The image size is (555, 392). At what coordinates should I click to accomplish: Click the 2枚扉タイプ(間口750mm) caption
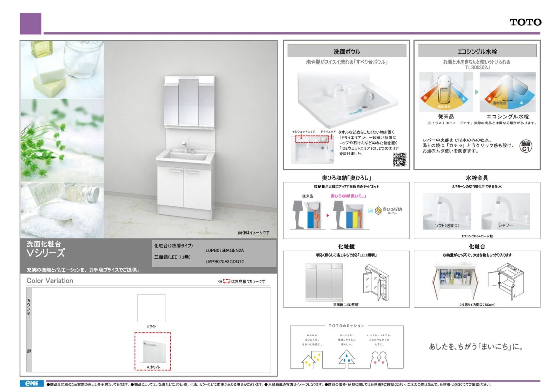[477, 305]
